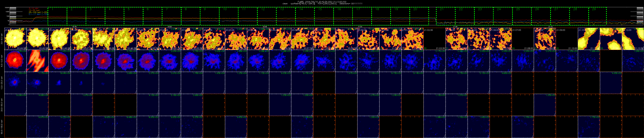Image resolution: width=644 pixels, height=138 pixels.
Task: Select time interval 23 box in light curve
Action: pos(484,16)
